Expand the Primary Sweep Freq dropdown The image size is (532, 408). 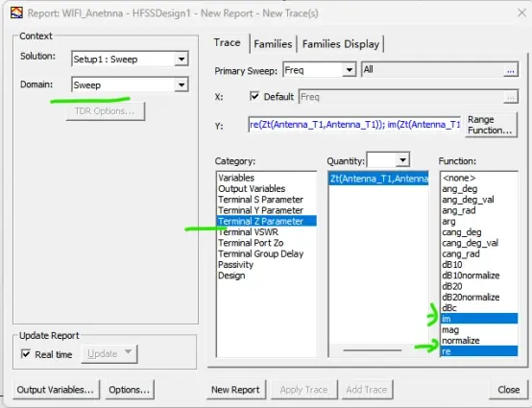tap(349, 70)
